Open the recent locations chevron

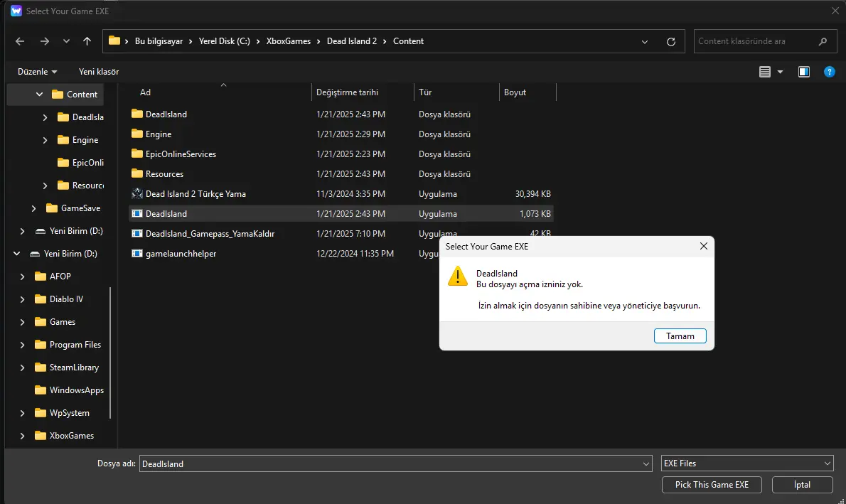pos(66,41)
